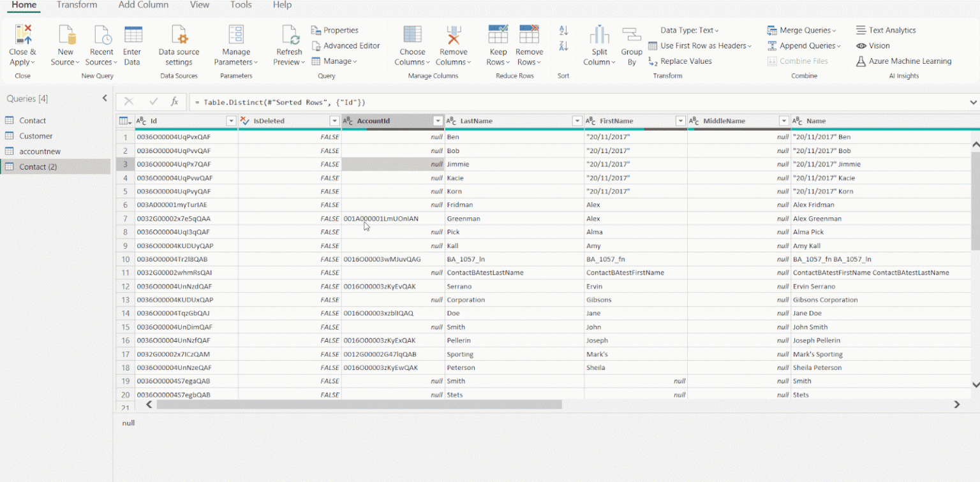This screenshot has height=482, width=980.
Task: Click the Close & Apply icon
Action: coord(23,34)
